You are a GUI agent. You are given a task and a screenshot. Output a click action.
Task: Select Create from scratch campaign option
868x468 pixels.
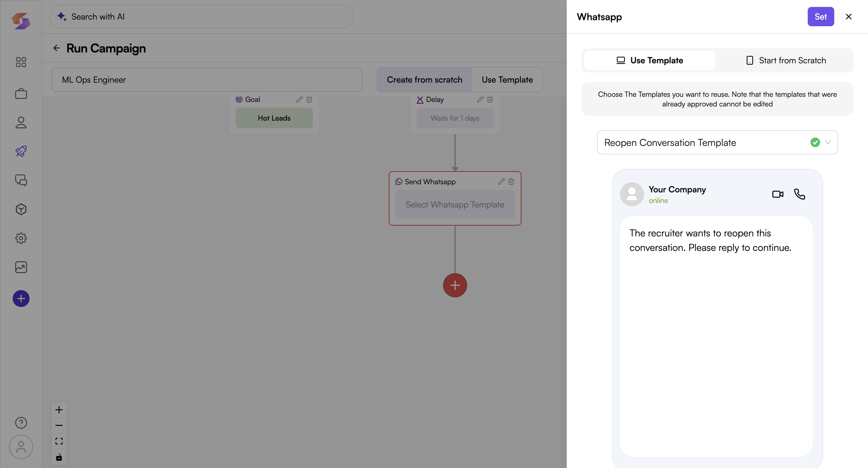click(424, 80)
